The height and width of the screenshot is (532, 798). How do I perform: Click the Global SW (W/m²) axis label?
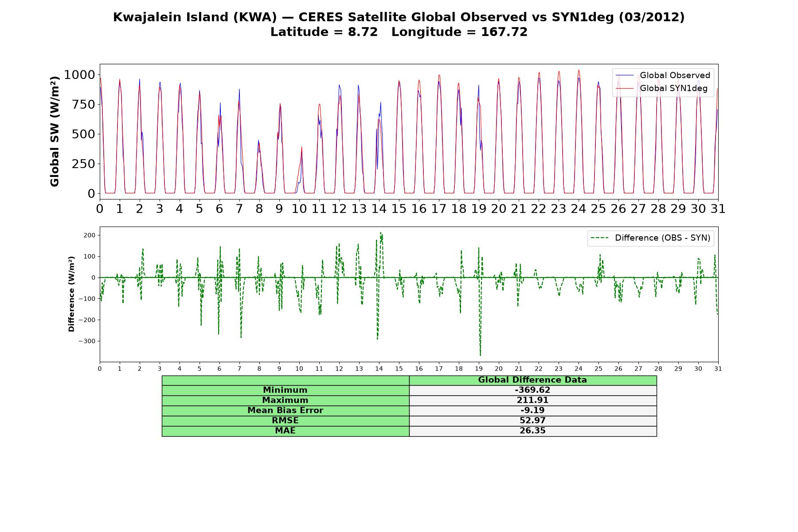pos(55,132)
